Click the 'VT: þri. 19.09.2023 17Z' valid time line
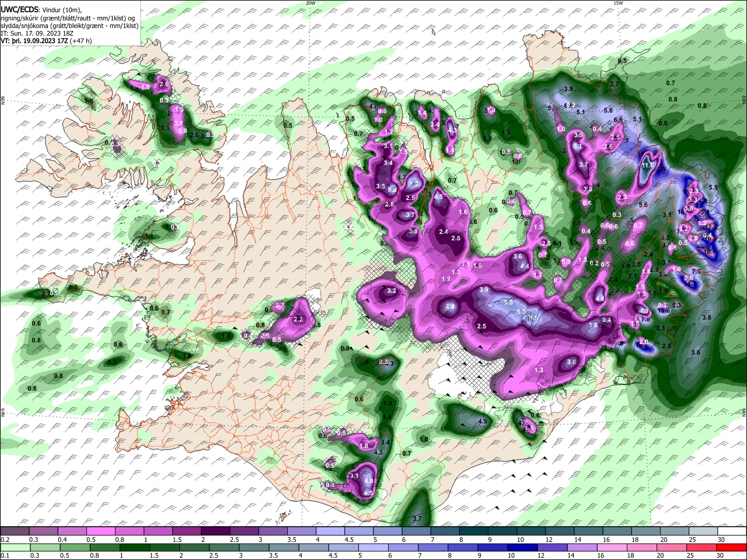The height and width of the screenshot is (560, 747). [35, 41]
